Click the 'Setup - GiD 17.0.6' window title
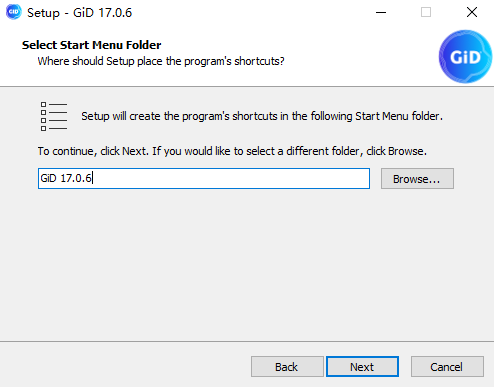 (x=80, y=13)
